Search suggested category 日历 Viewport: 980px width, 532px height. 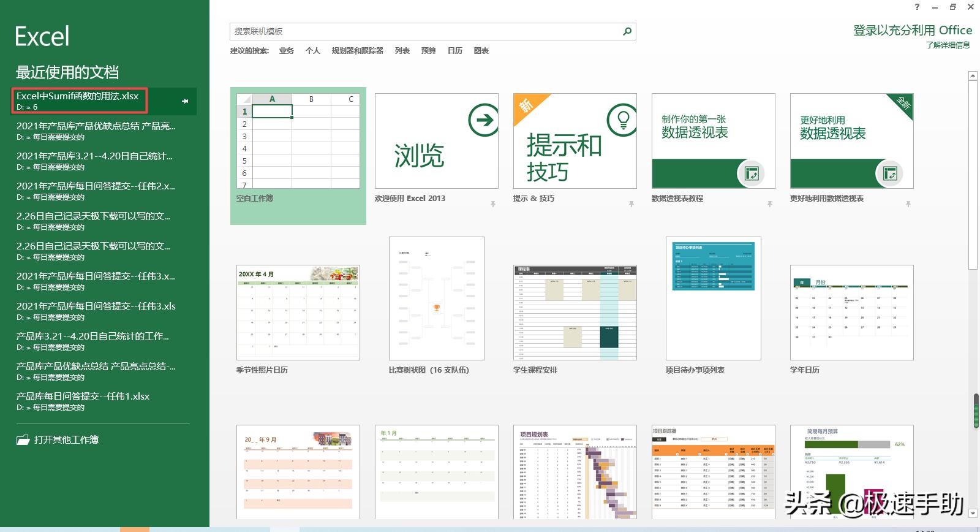click(455, 51)
